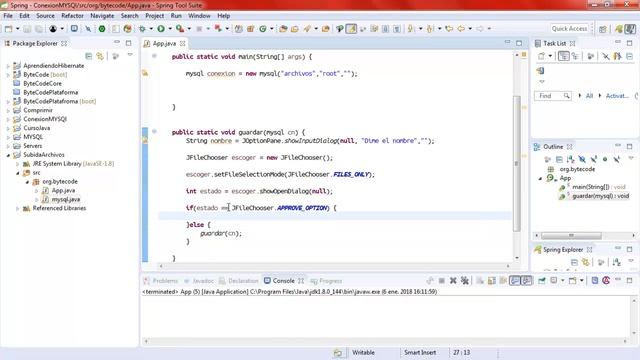Select mysql.java in Package Explorer
Viewport: 640px width, 360px height.
[x=66, y=200]
